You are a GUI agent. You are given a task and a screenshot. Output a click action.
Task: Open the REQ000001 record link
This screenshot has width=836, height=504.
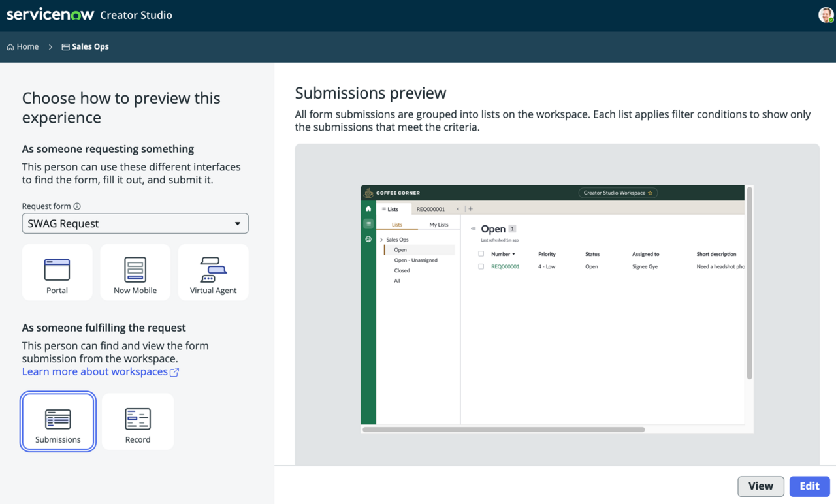[x=505, y=267]
